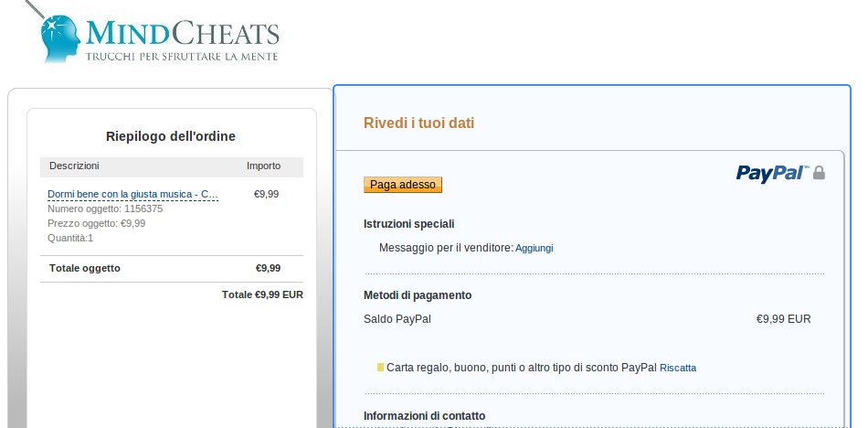This screenshot has width=868, height=428.
Task: Click the Metodi di pagamento heading
Action: pyautogui.click(x=418, y=295)
